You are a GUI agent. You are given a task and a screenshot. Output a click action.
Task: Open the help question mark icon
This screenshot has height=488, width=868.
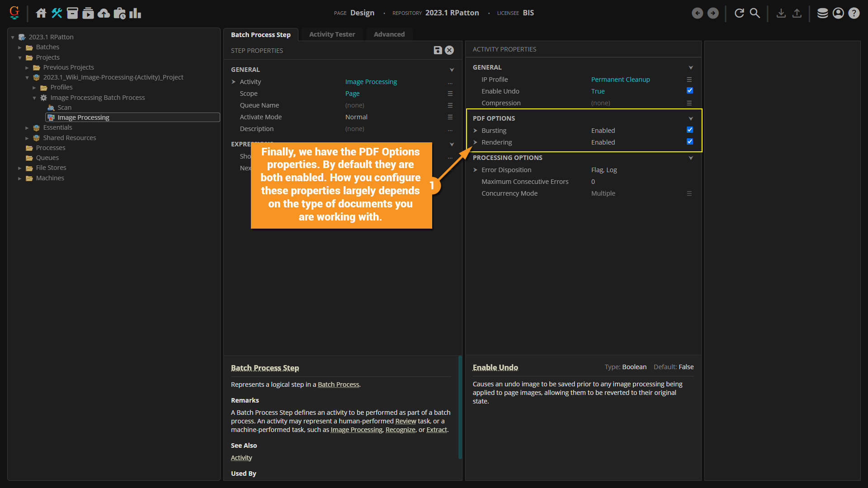click(x=854, y=13)
